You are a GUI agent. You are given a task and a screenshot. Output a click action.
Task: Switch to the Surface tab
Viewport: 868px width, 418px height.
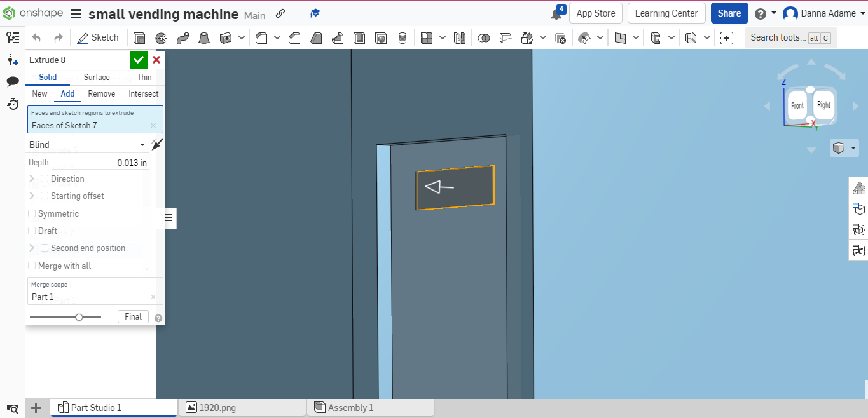[x=96, y=77]
